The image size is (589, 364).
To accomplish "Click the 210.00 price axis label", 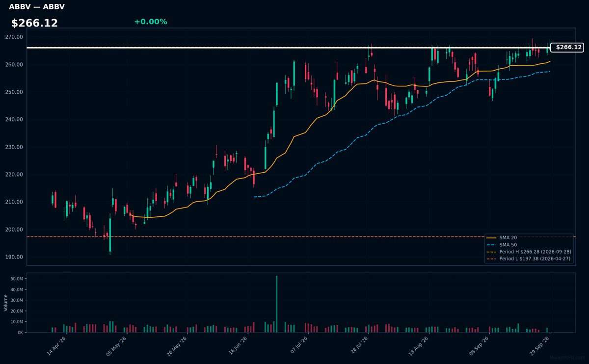I will click(14, 202).
